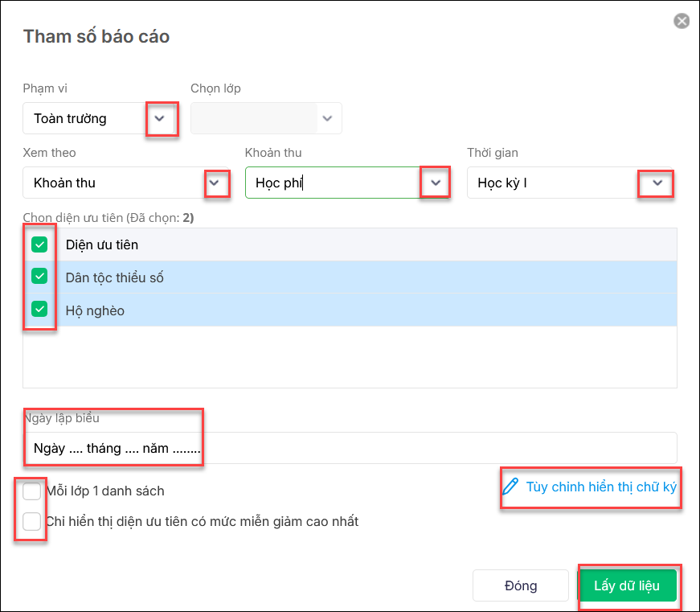Open the Phạm vi dropdown arrow
Viewport: 700px width, 612px height.
click(159, 118)
